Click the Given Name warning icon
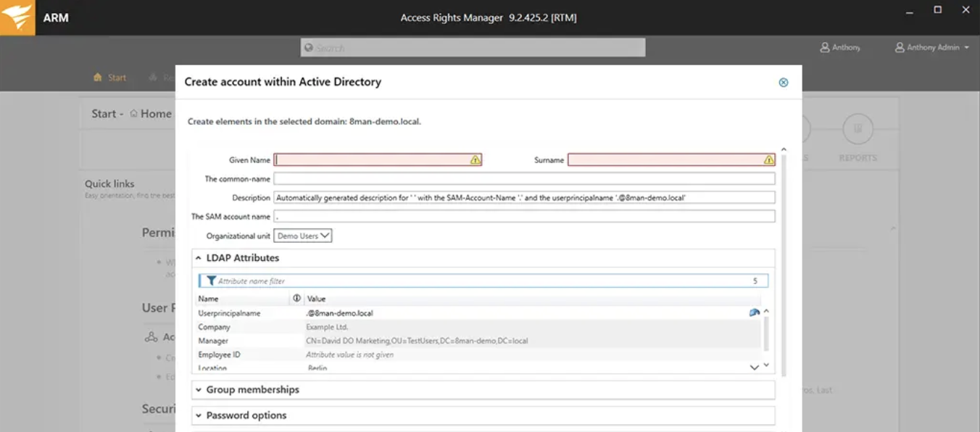 coord(476,160)
